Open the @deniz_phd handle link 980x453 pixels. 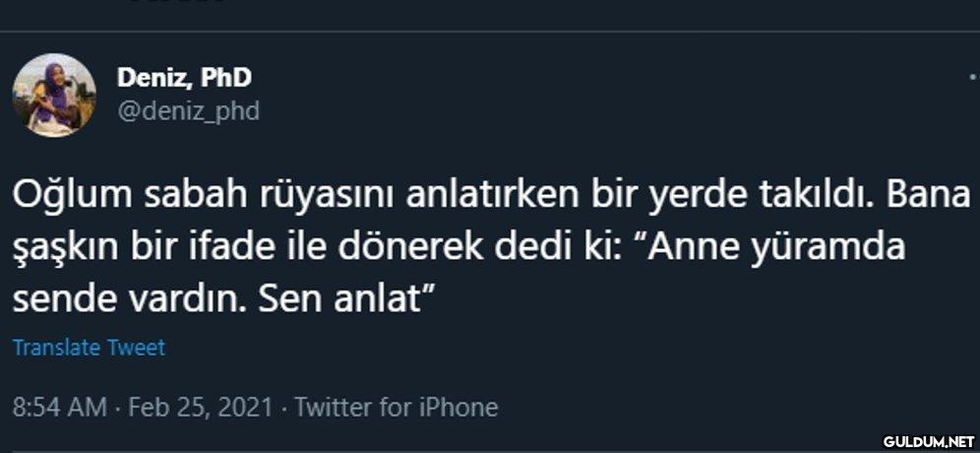(x=188, y=111)
